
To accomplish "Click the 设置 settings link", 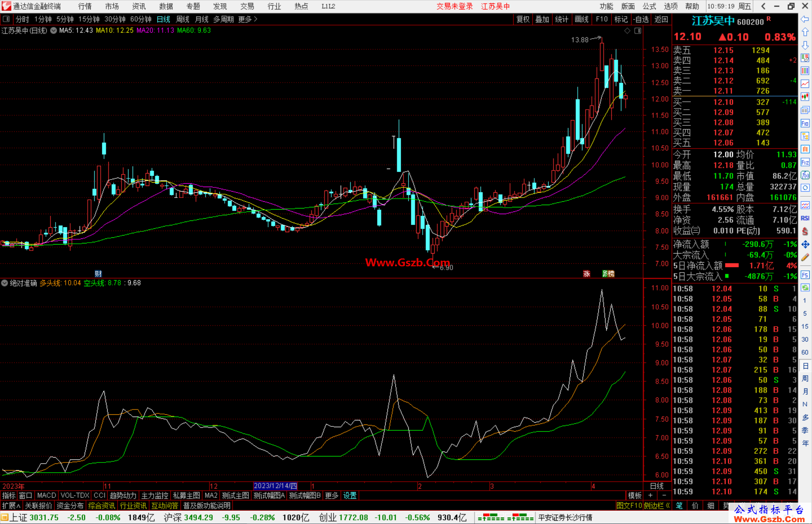I will click(x=350, y=495).
